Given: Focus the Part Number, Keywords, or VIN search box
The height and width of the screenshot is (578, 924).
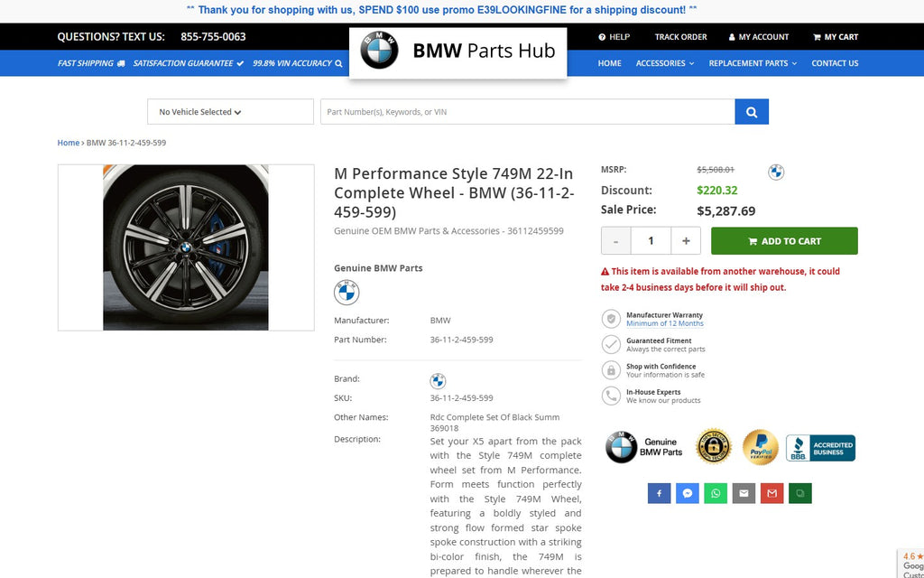Looking at the screenshot, I should click(x=527, y=112).
